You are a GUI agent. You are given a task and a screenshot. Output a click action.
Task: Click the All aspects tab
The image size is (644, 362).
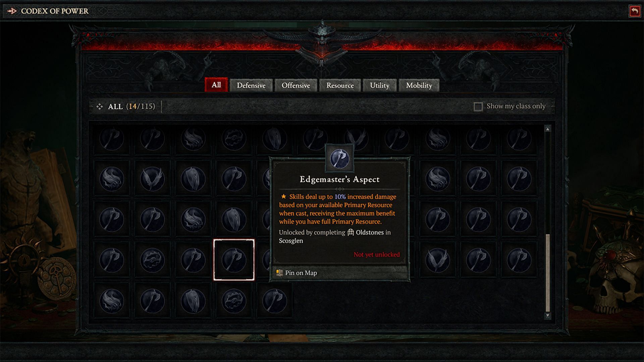[x=217, y=85]
